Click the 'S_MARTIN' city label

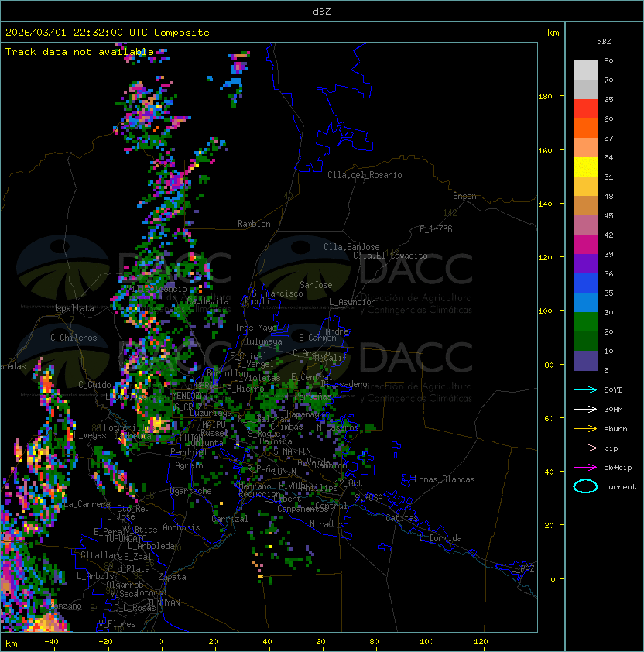[293, 451]
